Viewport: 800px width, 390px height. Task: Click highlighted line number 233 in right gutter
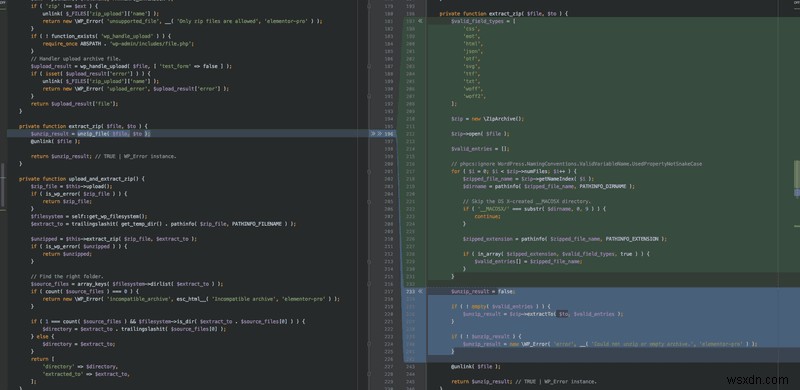pyautogui.click(x=410, y=291)
